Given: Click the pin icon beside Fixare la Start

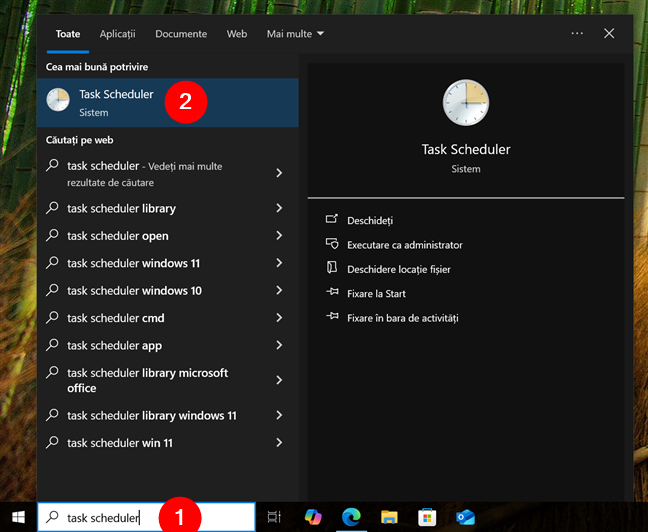Looking at the screenshot, I should [332, 292].
